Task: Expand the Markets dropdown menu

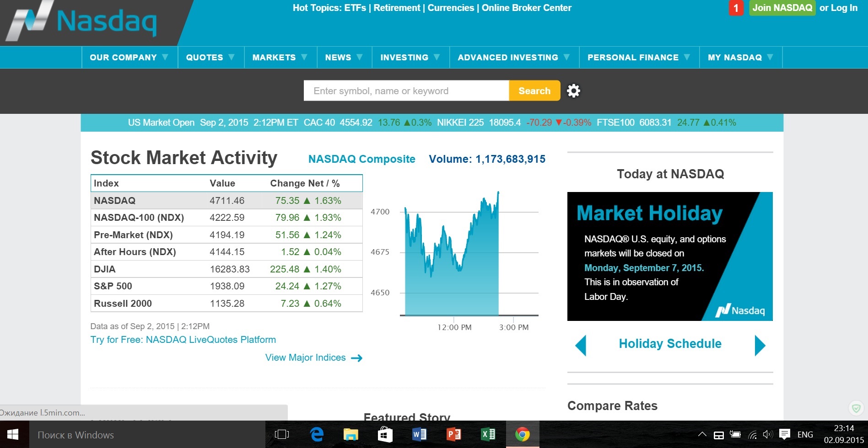Action: pyautogui.click(x=280, y=57)
